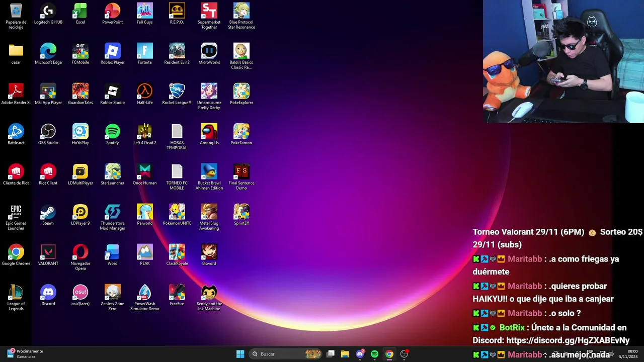
Task: Select ClashRoyale desktop icon
Action: [x=177, y=255]
